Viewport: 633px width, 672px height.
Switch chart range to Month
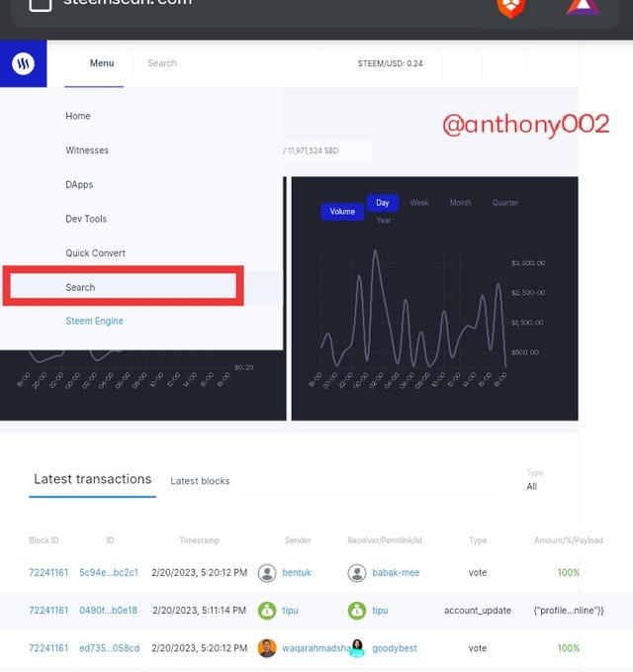460,203
